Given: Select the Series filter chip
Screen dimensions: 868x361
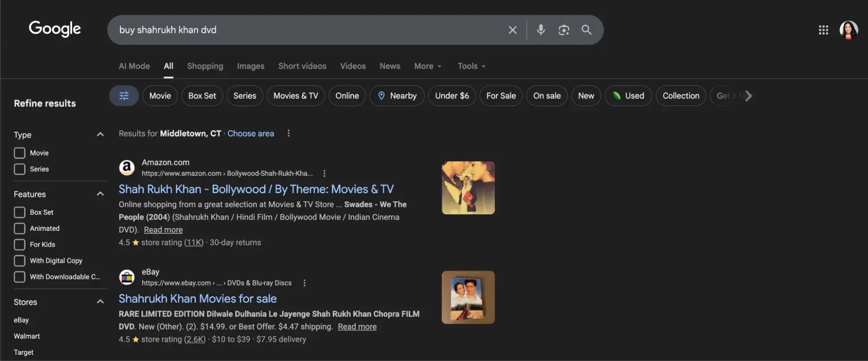Looking at the screenshot, I should (245, 96).
